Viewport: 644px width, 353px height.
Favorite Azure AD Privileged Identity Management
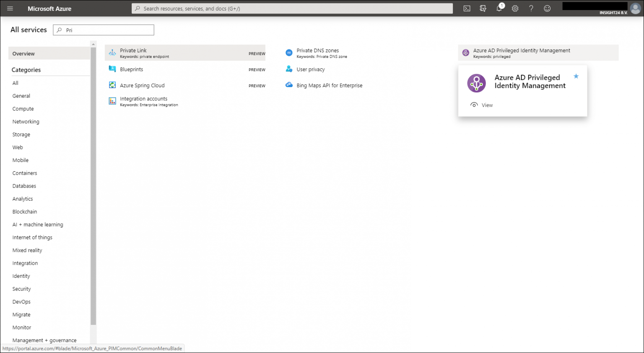coord(576,76)
